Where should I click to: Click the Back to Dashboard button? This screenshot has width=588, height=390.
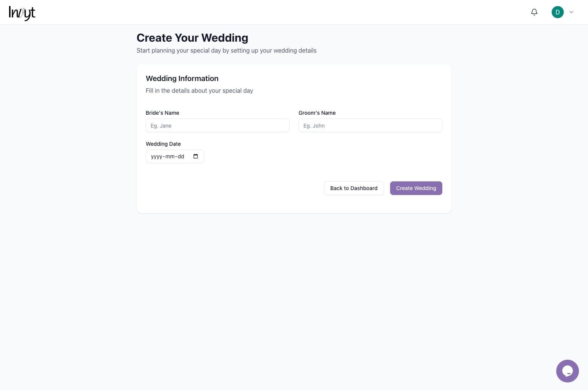tap(354, 188)
